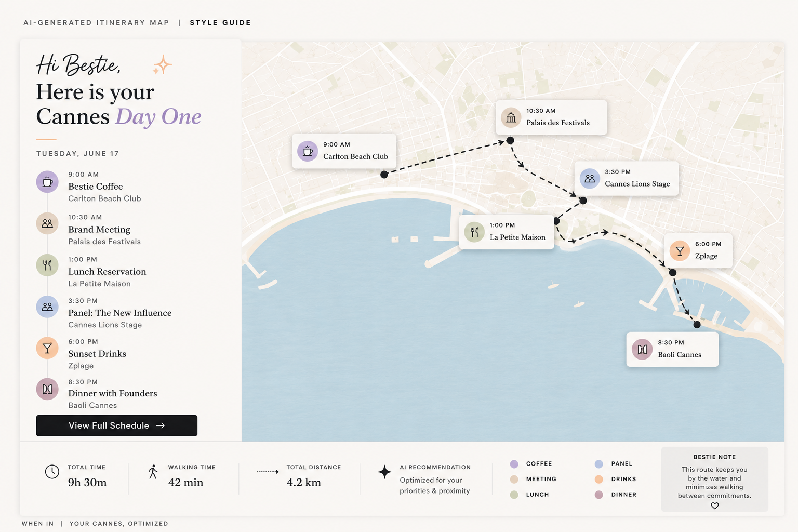Viewport: 798px width, 532px height.
Task: Click 'Optimized for your priorities & proximity' text
Action: (435, 485)
